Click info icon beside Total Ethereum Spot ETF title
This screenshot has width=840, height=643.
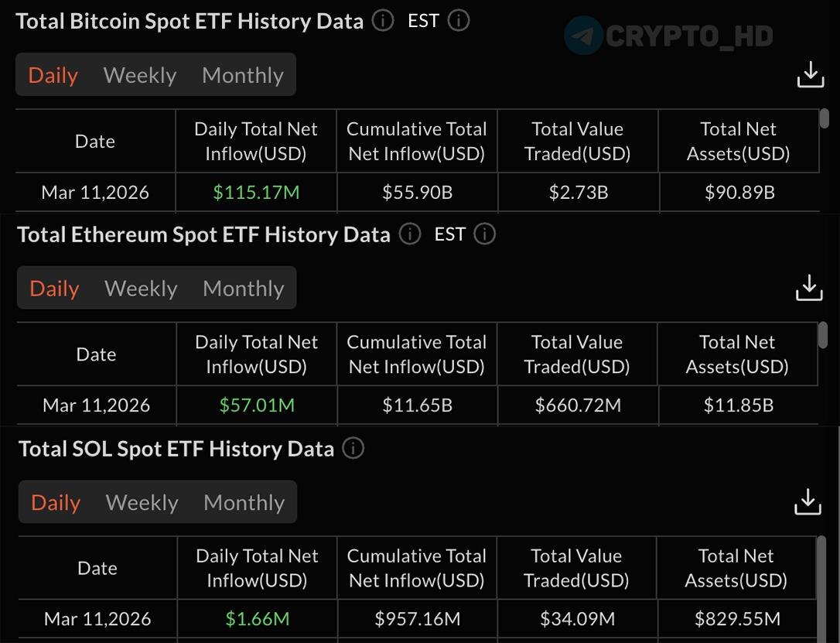(410, 234)
